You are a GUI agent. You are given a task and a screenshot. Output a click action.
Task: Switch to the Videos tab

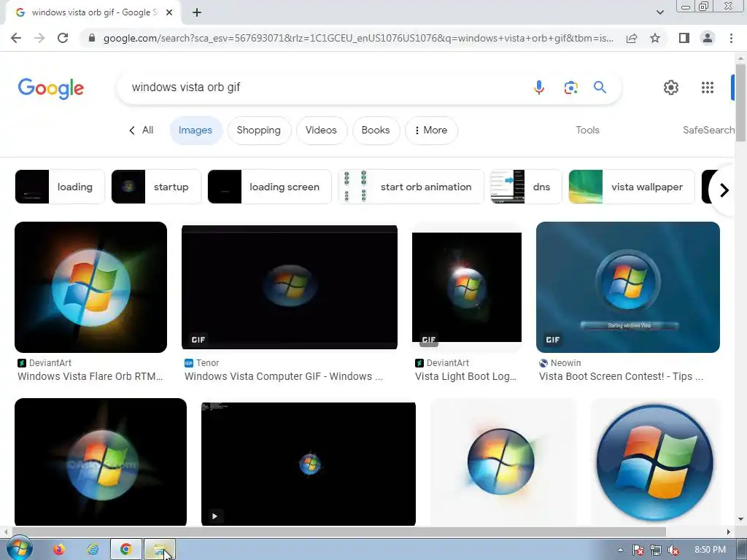[x=321, y=130]
